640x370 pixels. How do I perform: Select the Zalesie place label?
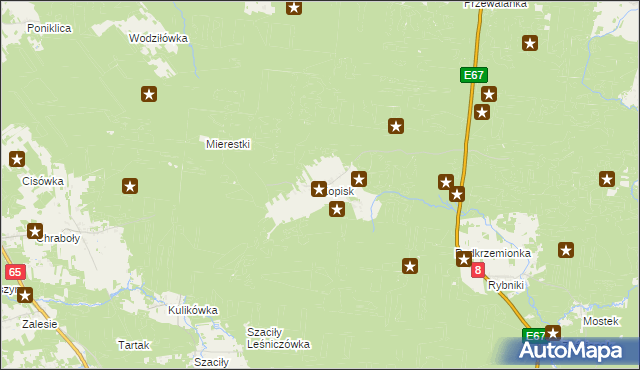coord(40,324)
